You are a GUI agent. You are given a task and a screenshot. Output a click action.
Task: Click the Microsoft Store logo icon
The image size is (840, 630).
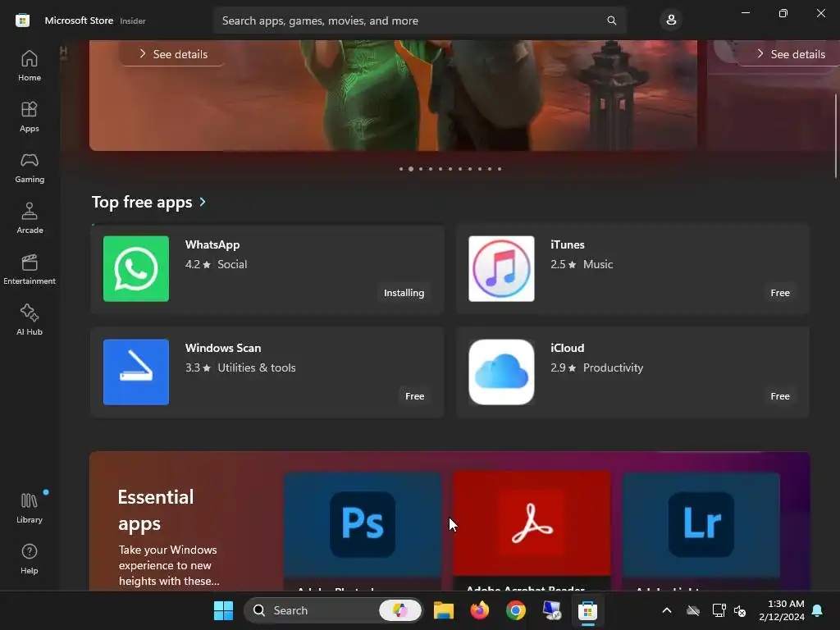tap(22, 21)
